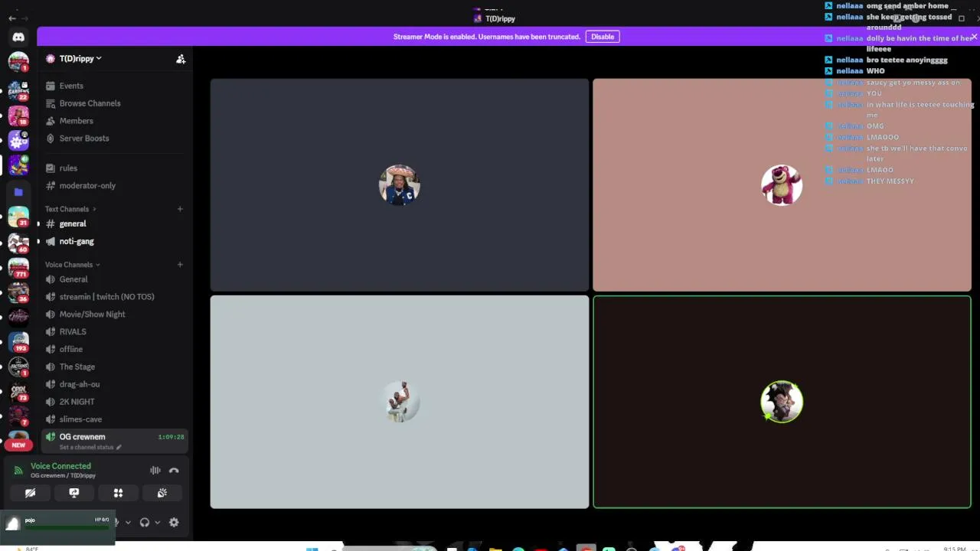Open microphone input device options arrow
980x551 pixels.
point(128,523)
